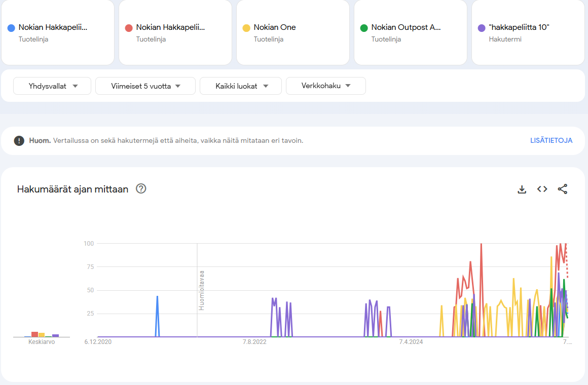Click the blue dot of first Hakkapeliitta term
The image size is (588, 385).
point(11,28)
